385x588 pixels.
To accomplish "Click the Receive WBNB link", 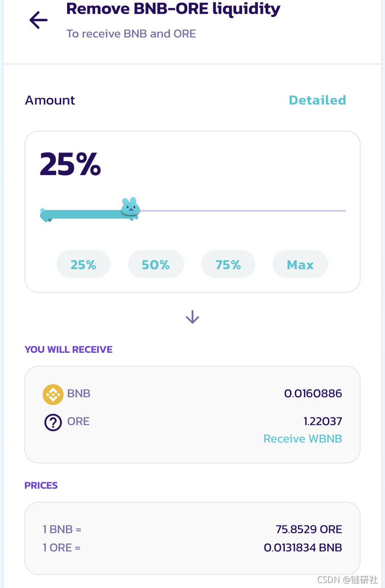I will [x=302, y=439].
